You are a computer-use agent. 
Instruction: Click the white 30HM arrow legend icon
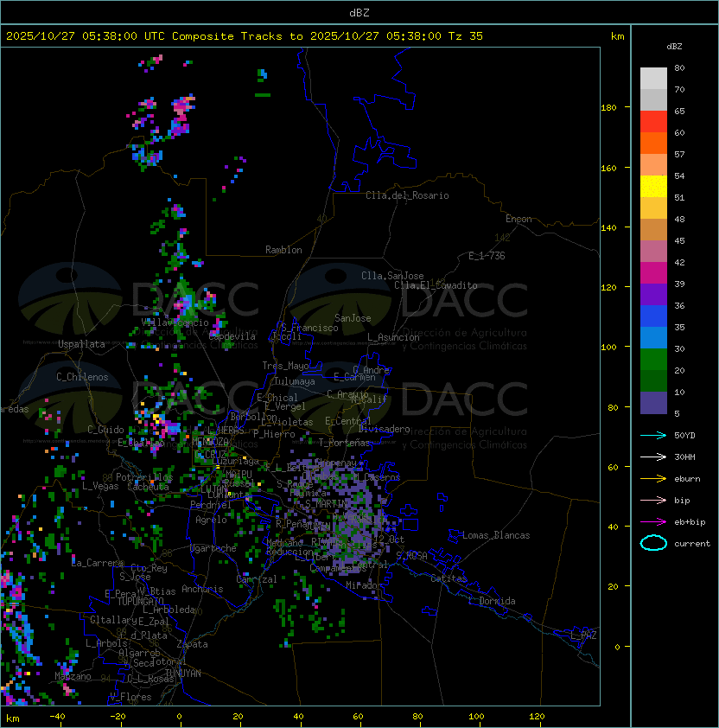coord(653,457)
